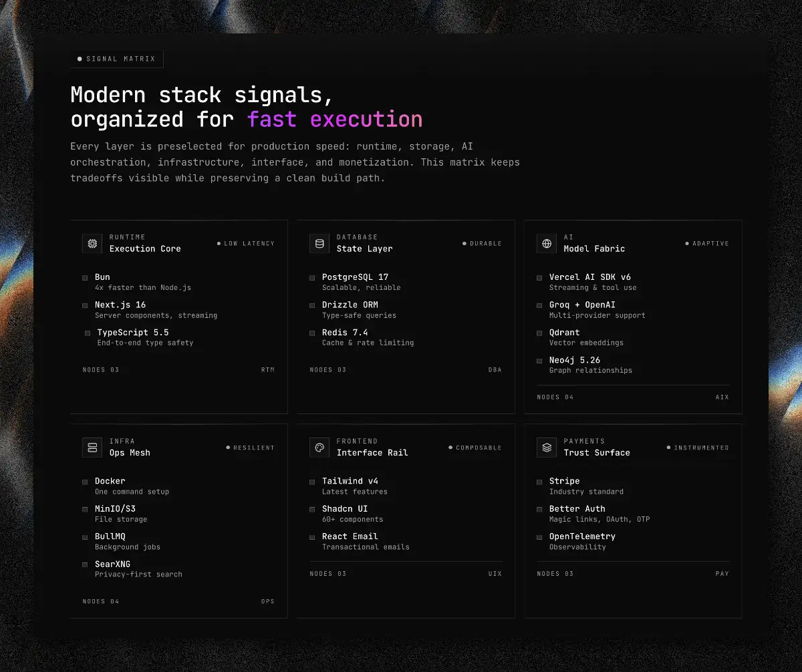Click the square marker beside PostgreSQL 17
The width and height of the screenshot is (802, 672).
coord(312,278)
